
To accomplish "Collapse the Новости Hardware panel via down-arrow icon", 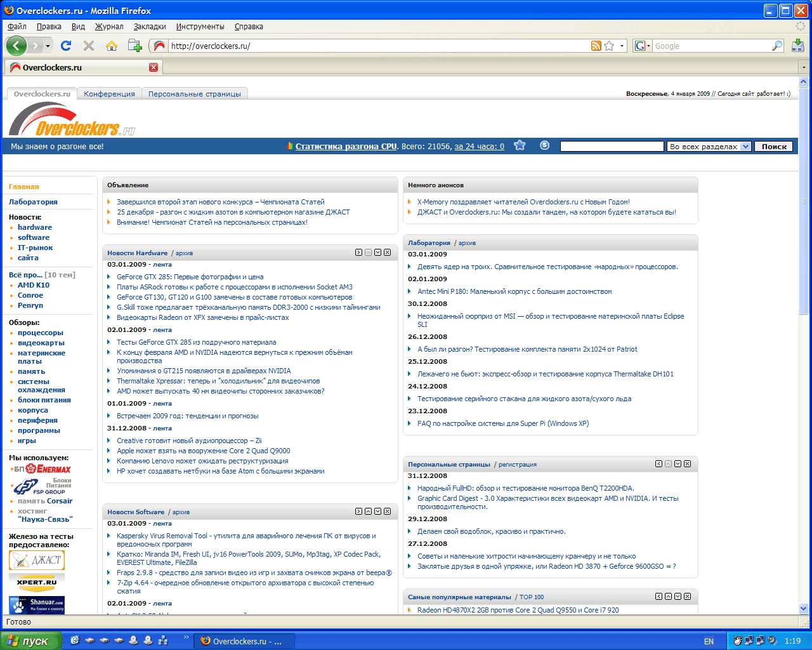I will point(377,253).
